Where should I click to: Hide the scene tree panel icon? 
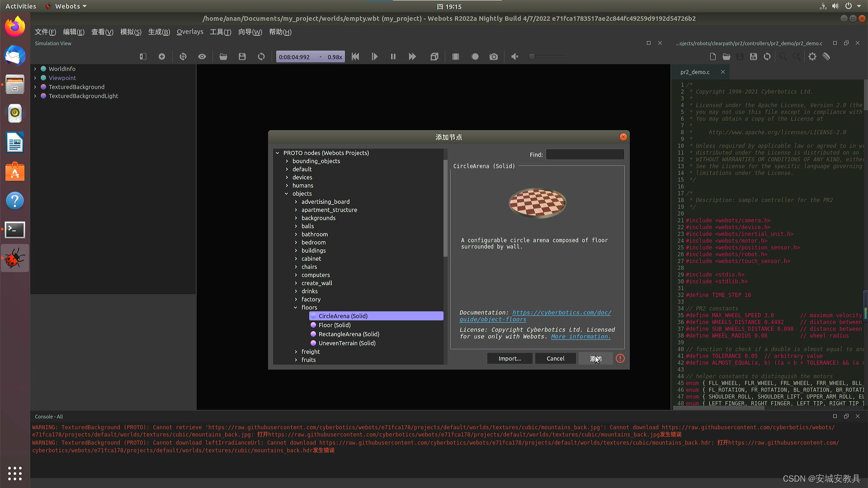click(143, 56)
